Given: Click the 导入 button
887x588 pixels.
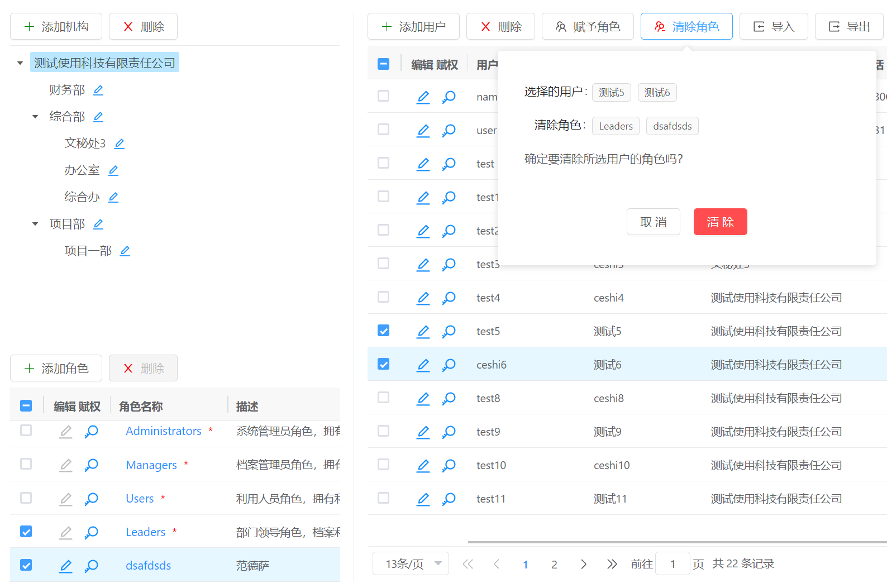Looking at the screenshot, I should (774, 26).
